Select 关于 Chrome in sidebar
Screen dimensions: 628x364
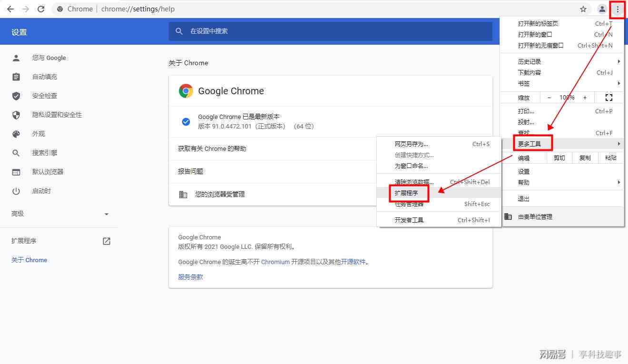click(x=29, y=260)
